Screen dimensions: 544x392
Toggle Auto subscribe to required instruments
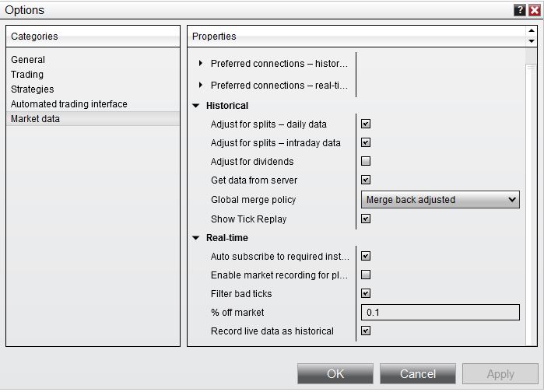366,256
